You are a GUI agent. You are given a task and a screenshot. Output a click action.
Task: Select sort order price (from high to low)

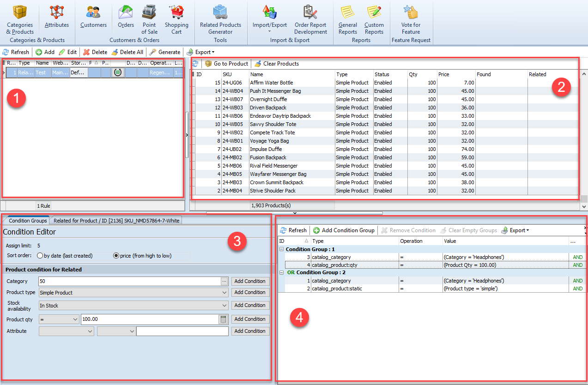143,256
